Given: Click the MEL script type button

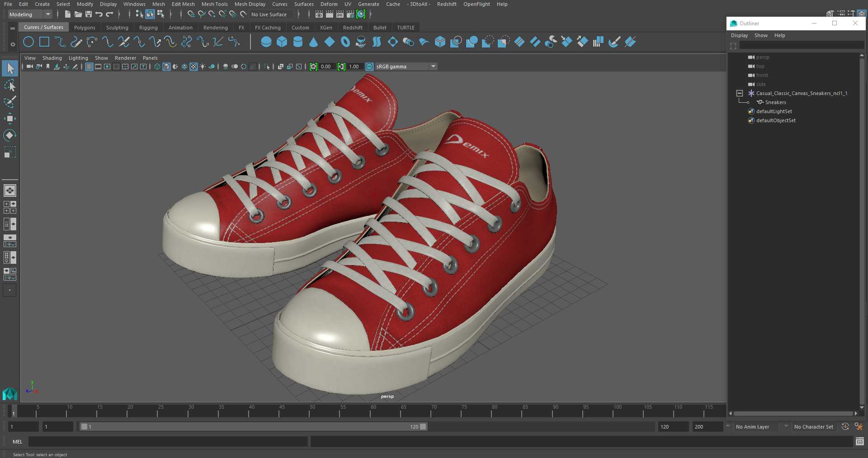Looking at the screenshot, I should tap(17, 442).
